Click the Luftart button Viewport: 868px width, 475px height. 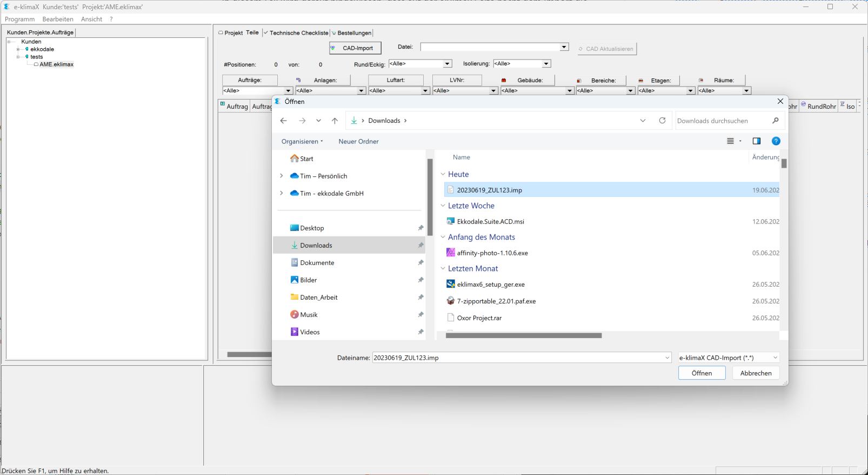coord(396,80)
